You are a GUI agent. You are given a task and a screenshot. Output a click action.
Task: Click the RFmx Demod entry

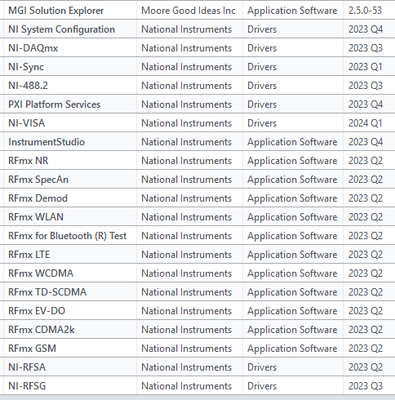click(38, 198)
